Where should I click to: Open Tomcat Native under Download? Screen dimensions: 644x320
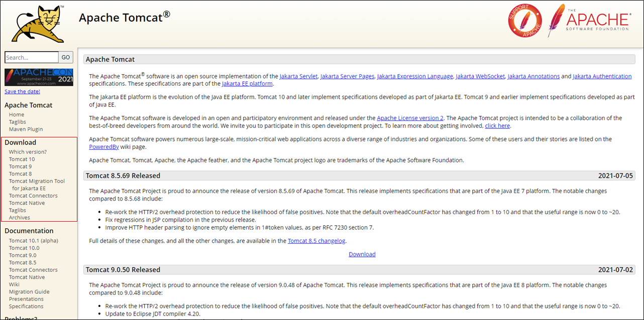27,203
